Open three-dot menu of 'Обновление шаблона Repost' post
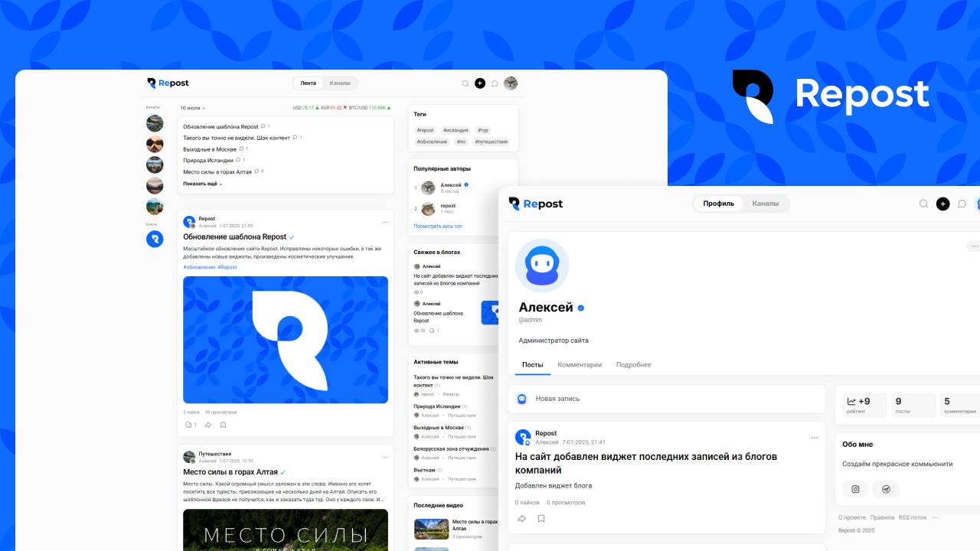980x551 pixels. point(385,222)
